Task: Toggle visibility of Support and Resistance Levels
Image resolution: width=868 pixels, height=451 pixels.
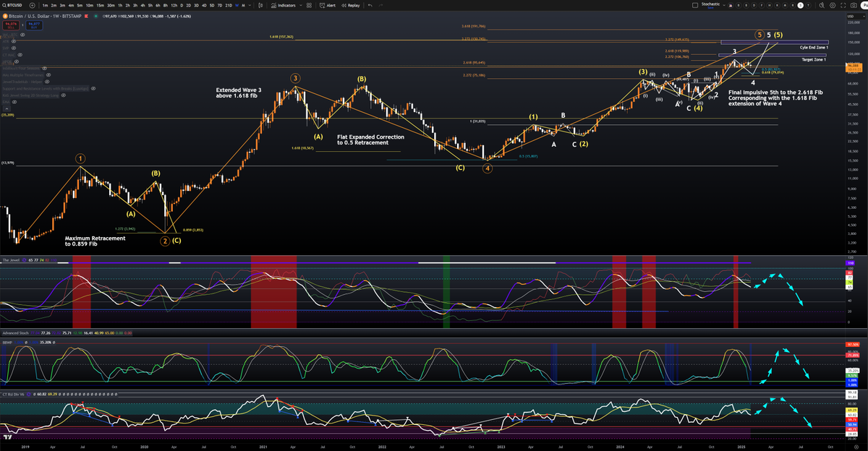Action: [x=93, y=88]
